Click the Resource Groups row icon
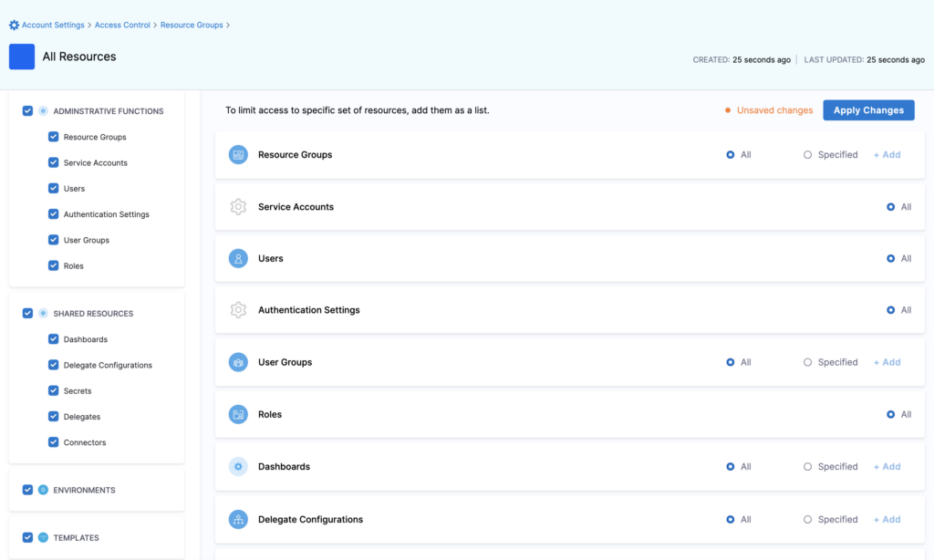The image size is (934, 560). coord(238,154)
